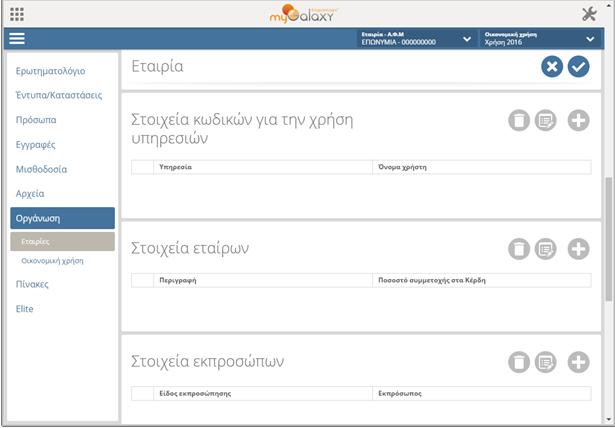
Task: Open the Έντυπα/Καταστάσεις sidebar section
Action: point(58,95)
